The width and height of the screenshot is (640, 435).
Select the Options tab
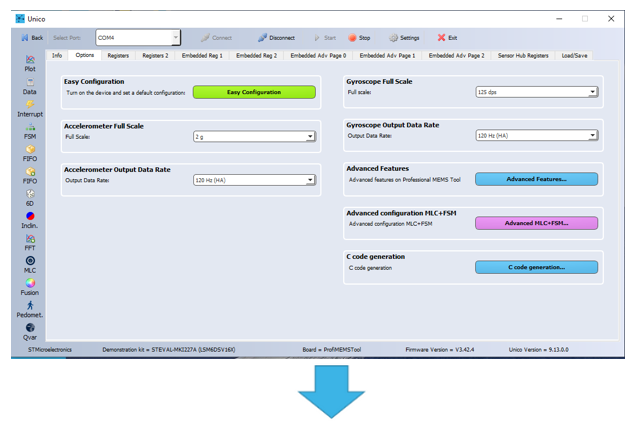coord(84,55)
